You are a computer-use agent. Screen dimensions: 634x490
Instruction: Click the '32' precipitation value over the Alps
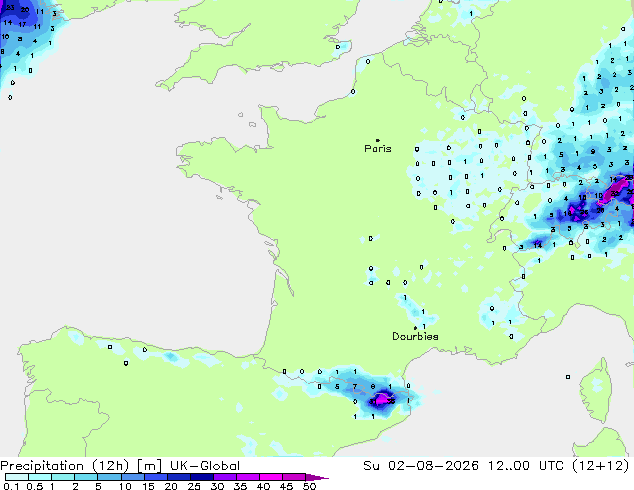615,194
